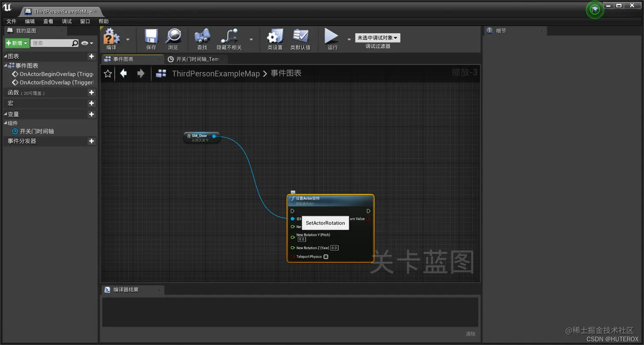Collapse the 组件 section

click(6, 123)
